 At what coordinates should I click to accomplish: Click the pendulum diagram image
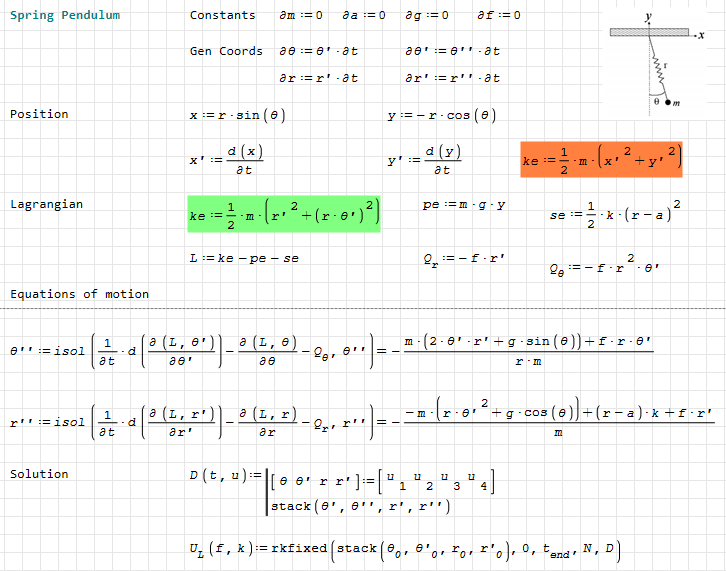(656, 62)
